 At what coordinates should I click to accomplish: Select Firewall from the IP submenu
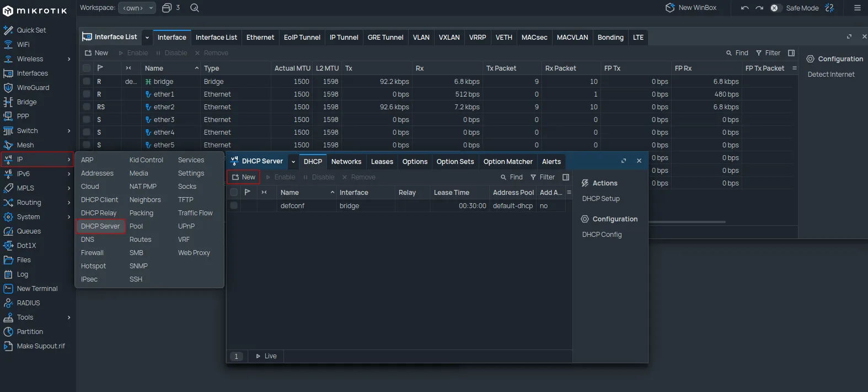[x=92, y=253]
